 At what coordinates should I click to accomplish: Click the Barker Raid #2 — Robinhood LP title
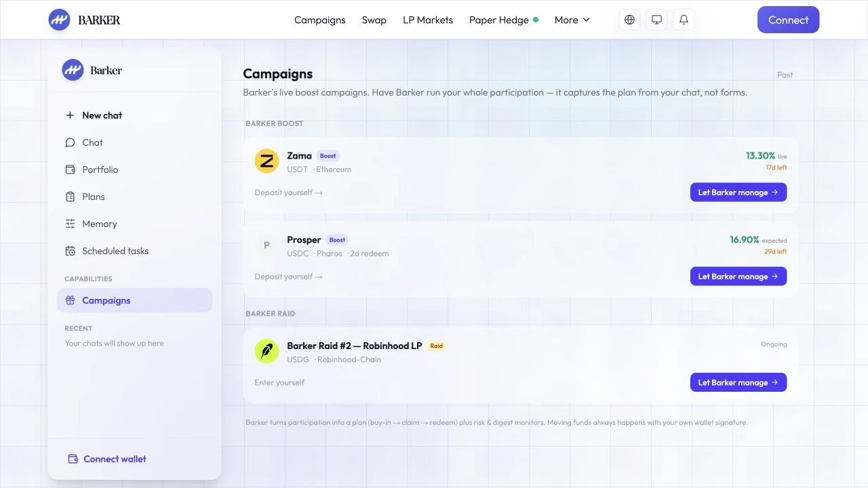tap(355, 346)
